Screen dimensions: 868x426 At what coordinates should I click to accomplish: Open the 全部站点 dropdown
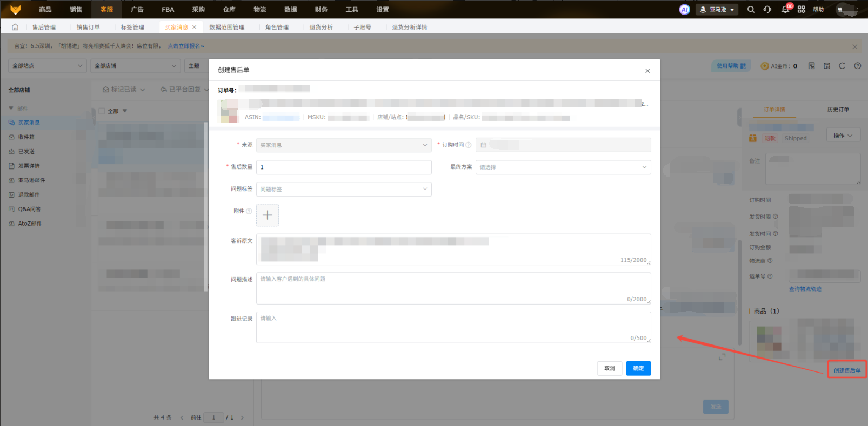click(x=48, y=66)
